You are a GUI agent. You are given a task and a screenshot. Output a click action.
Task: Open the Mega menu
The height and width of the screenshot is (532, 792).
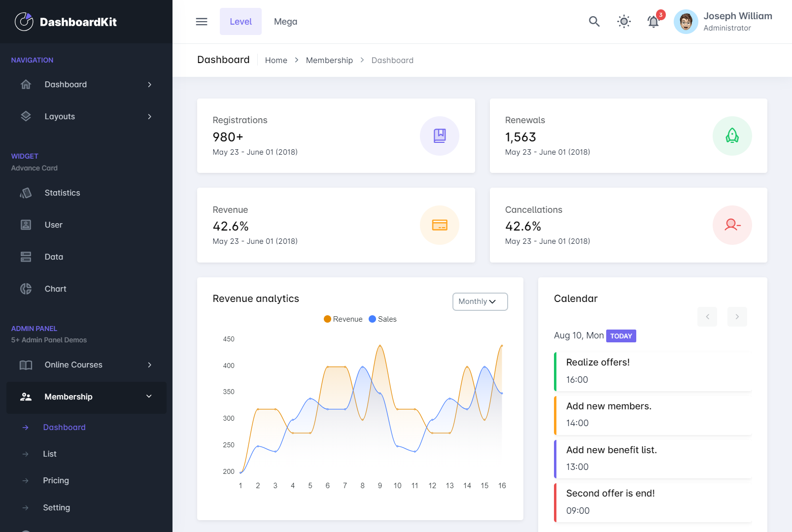285,22
